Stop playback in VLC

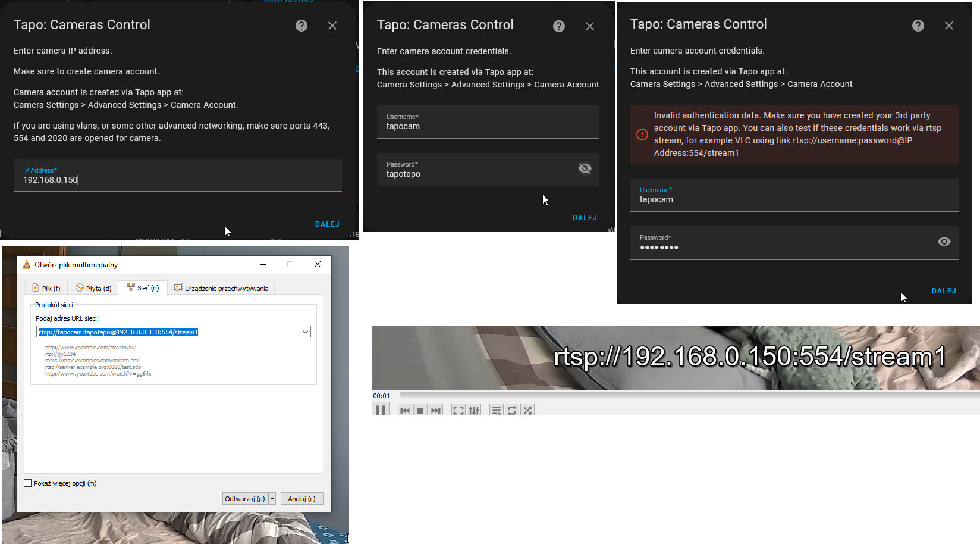[420, 409]
